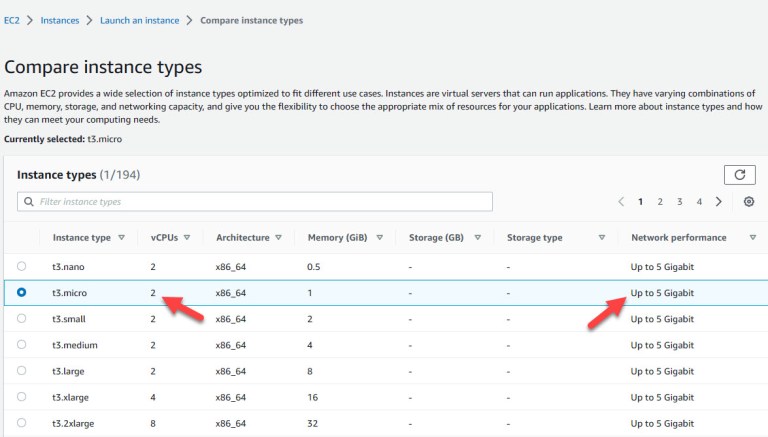Image resolution: width=768 pixels, height=437 pixels.
Task: Click t3.xlarge instance name
Action: coord(71,397)
